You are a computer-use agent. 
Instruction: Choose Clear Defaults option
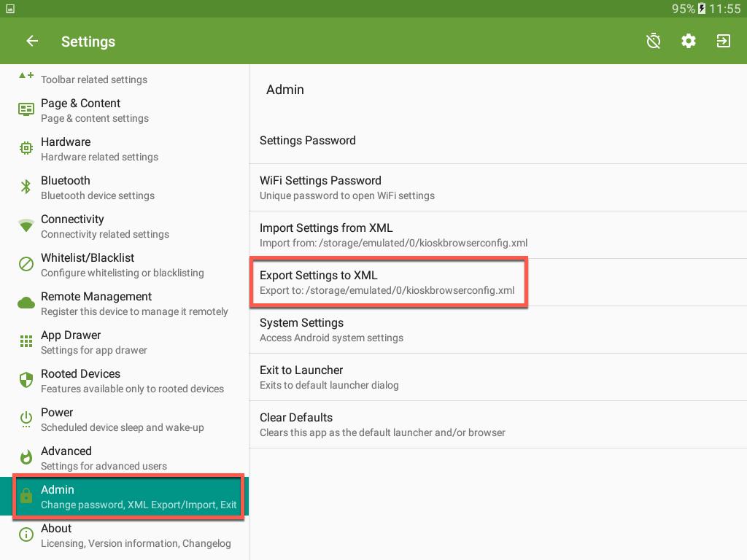click(x=498, y=424)
